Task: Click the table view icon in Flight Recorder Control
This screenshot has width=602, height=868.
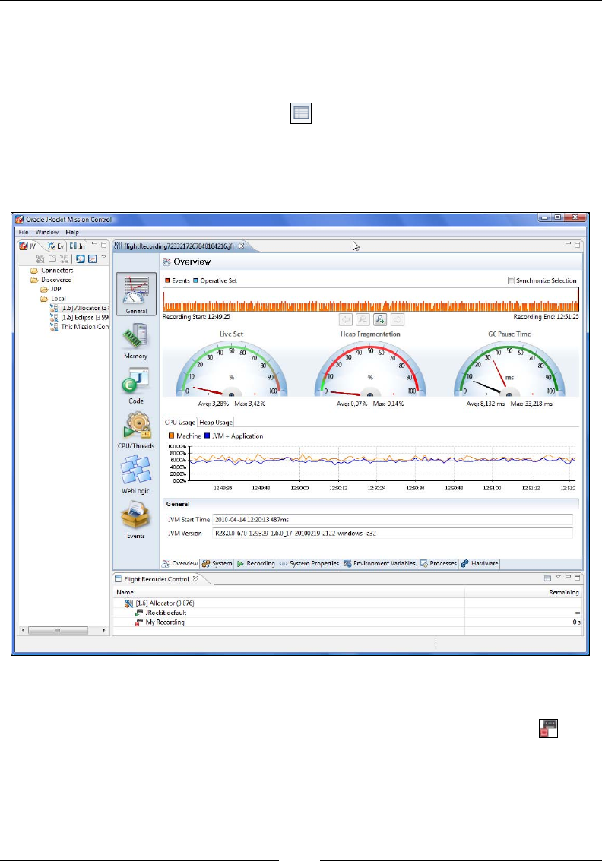Action: coord(547,578)
